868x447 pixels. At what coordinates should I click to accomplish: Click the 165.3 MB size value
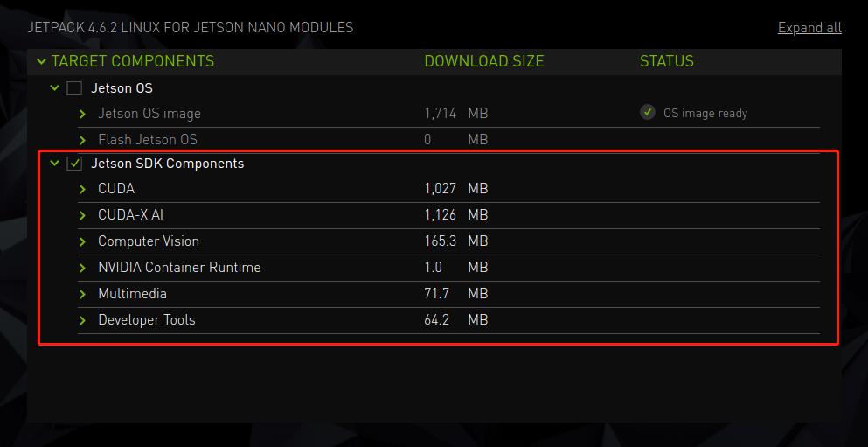click(x=456, y=241)
